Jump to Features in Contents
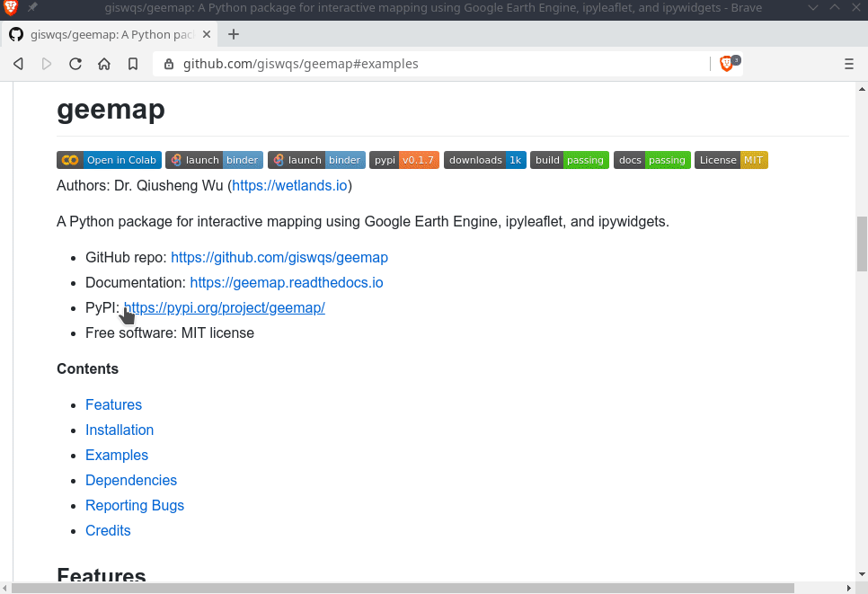This screenshot has height=594, width=868. 113,404
